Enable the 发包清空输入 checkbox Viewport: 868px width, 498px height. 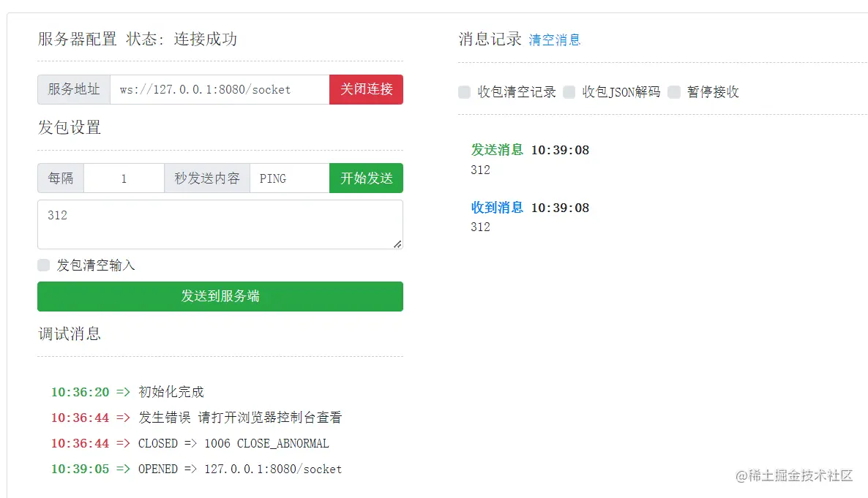pyautogui.click(x=44, y=265)
